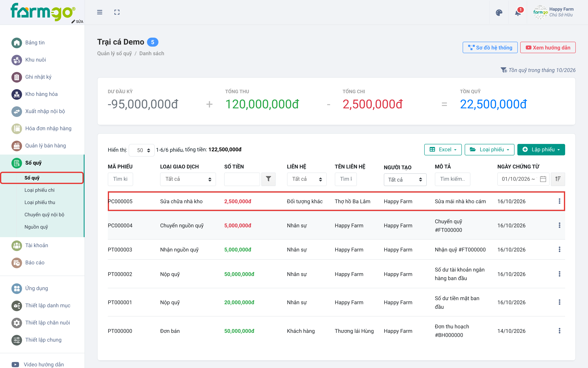The height and width of the screenshot is (368, 588).
Task: Open Người tạo Tất cả dropdown
Action: pyautogui.click(x=405, y=180)
